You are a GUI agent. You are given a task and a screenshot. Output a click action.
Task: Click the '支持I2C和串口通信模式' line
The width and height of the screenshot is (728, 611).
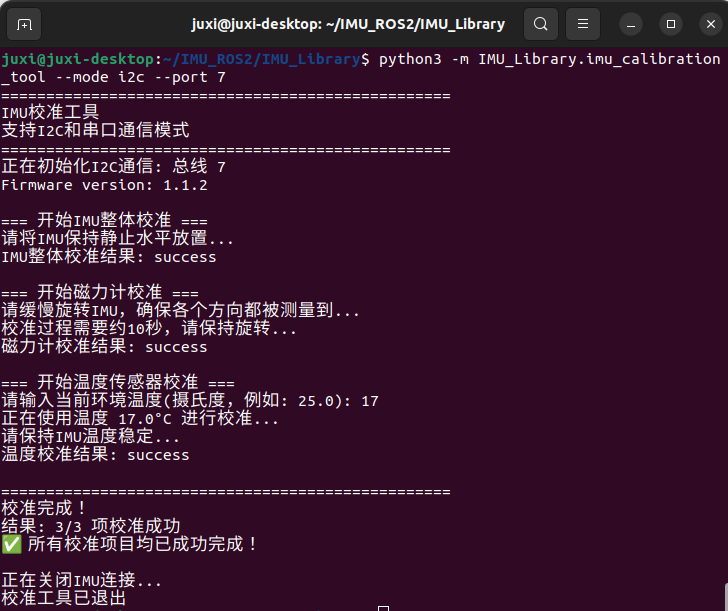click(x=95, y=130)
